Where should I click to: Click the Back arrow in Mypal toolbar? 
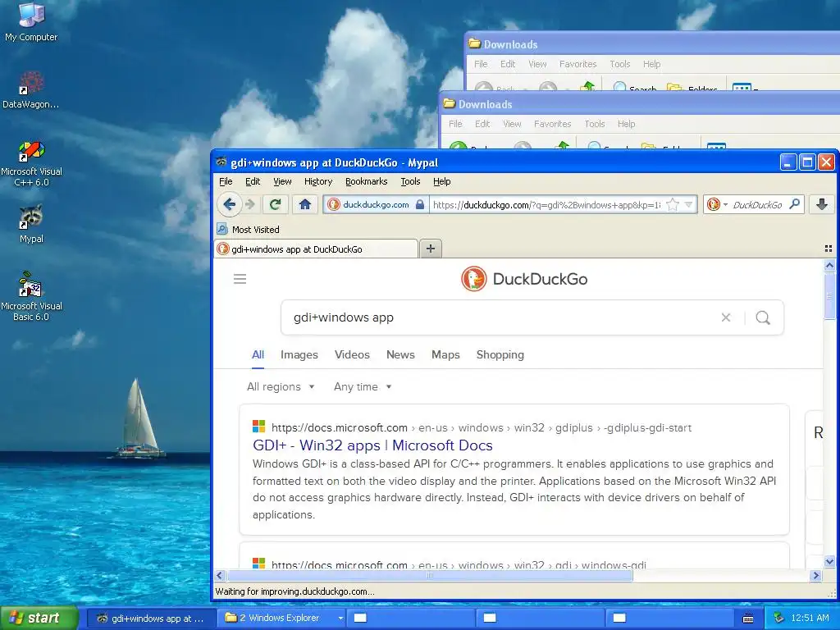(230, 204)
